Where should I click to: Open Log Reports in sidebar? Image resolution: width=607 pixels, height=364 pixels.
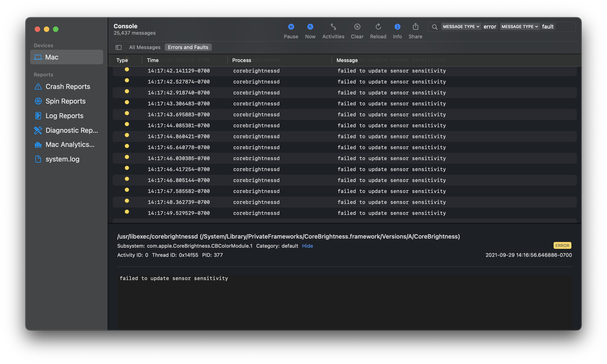pos(64,116)
